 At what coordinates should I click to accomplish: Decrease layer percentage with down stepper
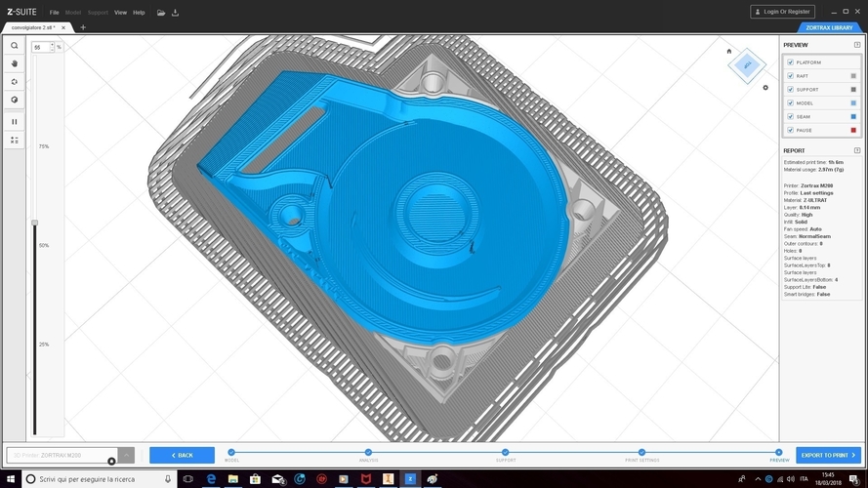coord(52,50)
